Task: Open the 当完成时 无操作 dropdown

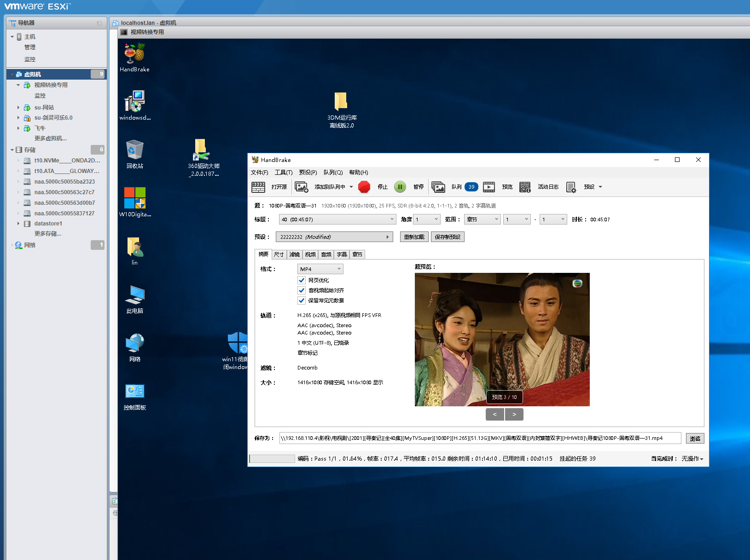Action: pyautogui.click(x=692, y=459)
